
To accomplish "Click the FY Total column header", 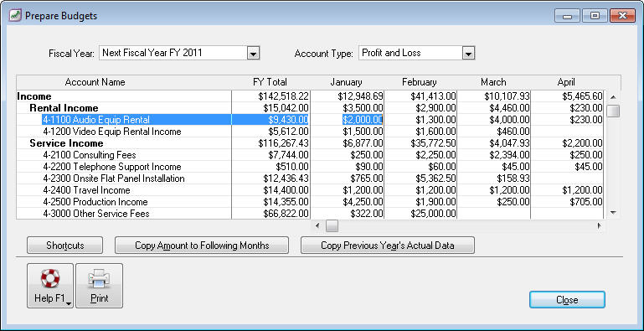I will [x=270, y=82].
